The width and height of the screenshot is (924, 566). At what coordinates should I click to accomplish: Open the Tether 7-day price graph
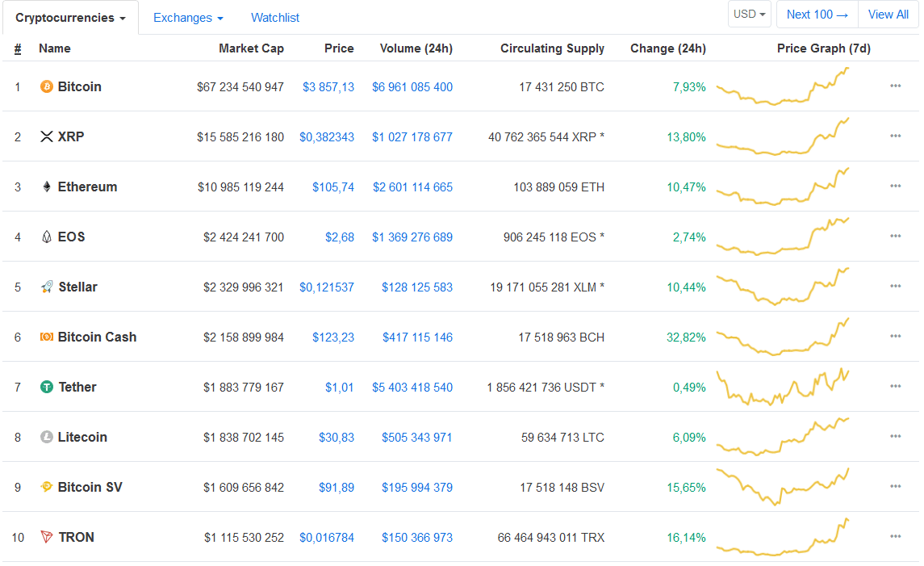[x=783, y=387]
